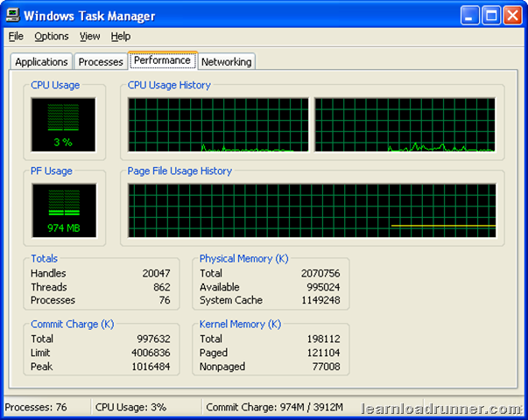The image size is (528, 420).
Task: Click the 'CPU Usage History' group label
Action: (x=169, y=85)
